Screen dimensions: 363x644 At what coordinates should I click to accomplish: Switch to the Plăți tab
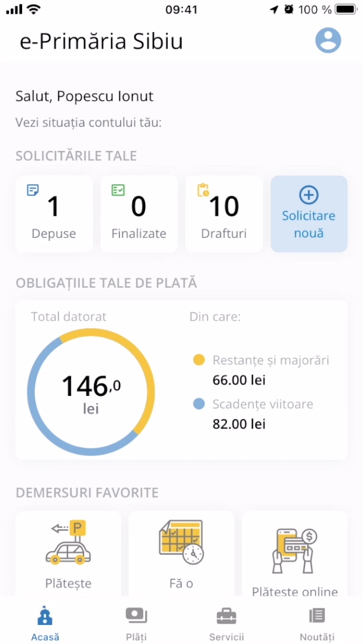click(x=136, y=624)
